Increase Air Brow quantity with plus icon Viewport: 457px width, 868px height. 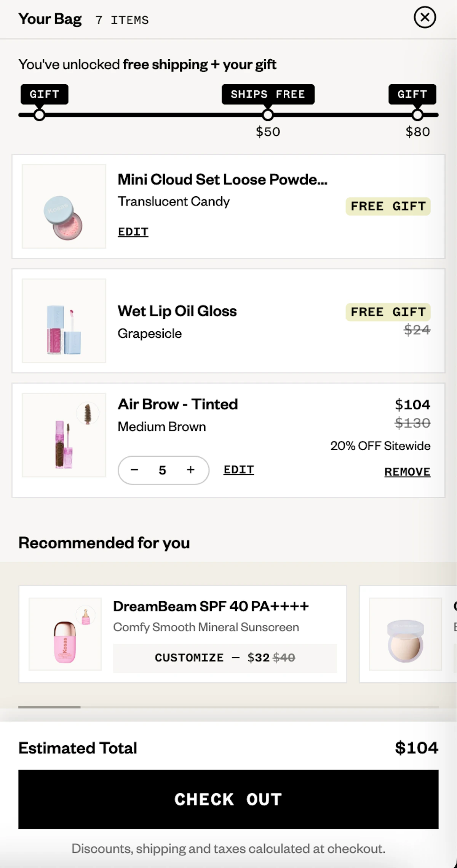pos(191,470)
